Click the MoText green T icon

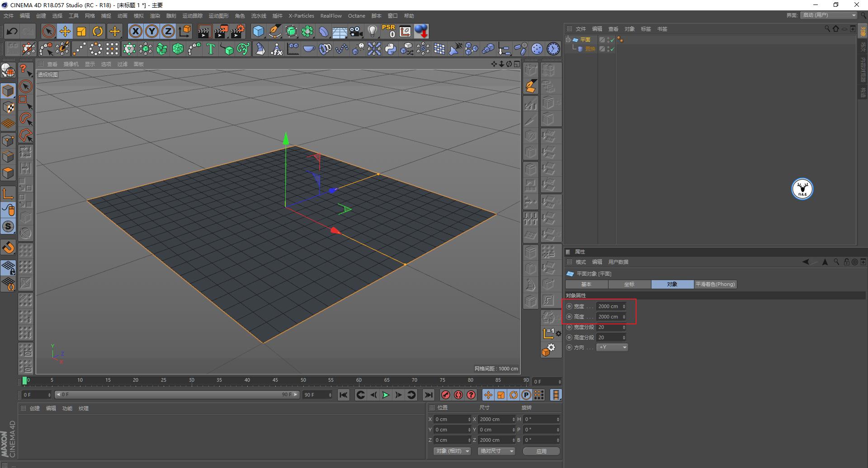click(210, 49)
